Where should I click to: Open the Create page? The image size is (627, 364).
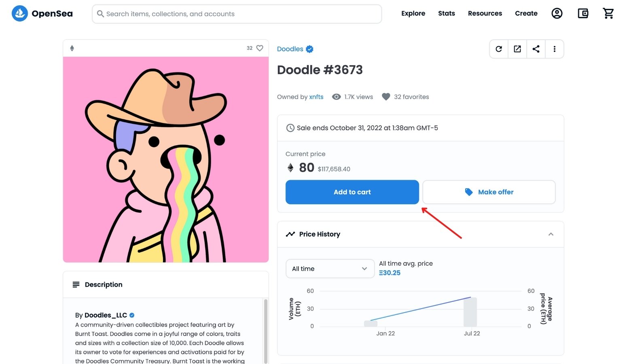526,13
